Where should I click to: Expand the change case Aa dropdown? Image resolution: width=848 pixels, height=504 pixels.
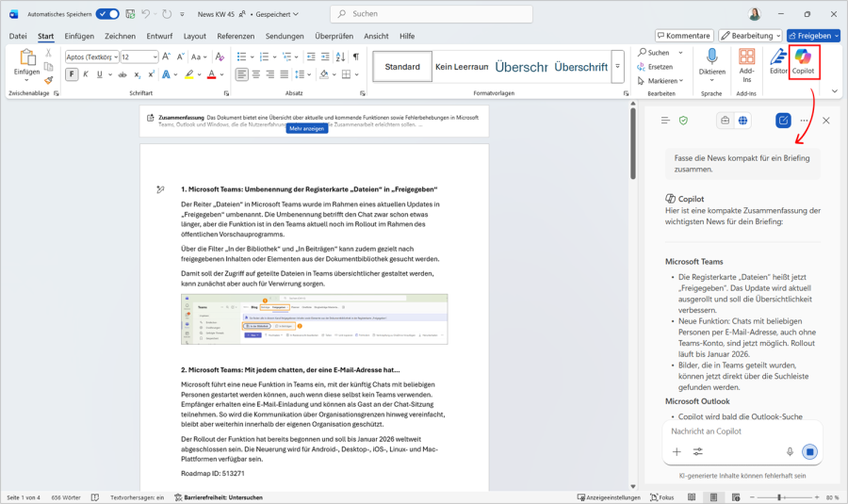tap(205, 57)
